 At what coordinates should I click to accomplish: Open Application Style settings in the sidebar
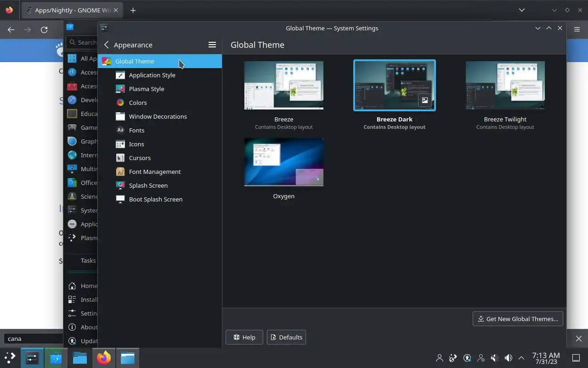click(159, 75)
